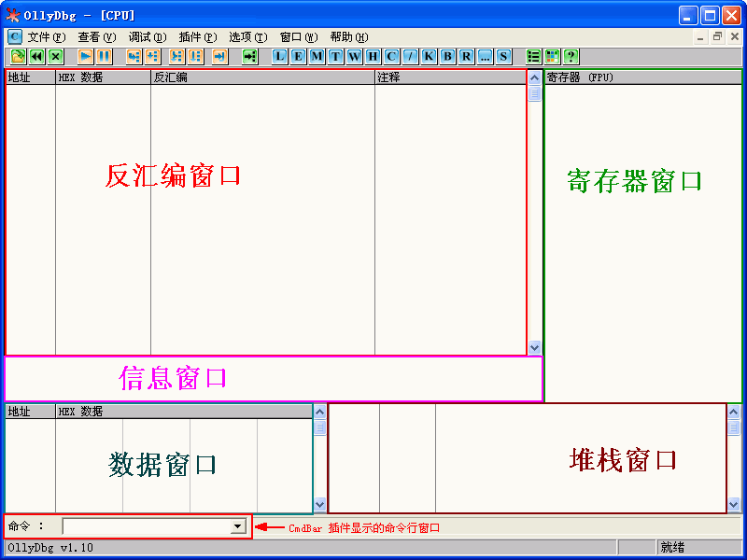Click data pane scrollbar up arrow
The height and width of the screenshot is (560, 747).
[x=319, y=412]
